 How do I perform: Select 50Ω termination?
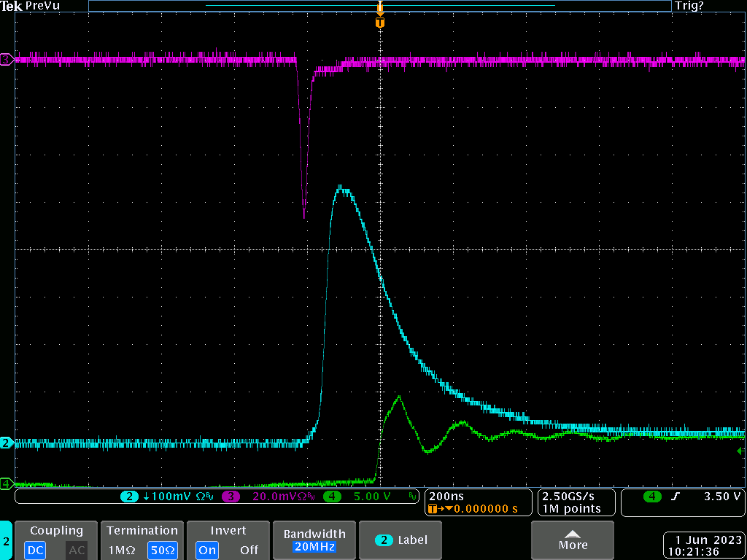(x=163, y=550)
